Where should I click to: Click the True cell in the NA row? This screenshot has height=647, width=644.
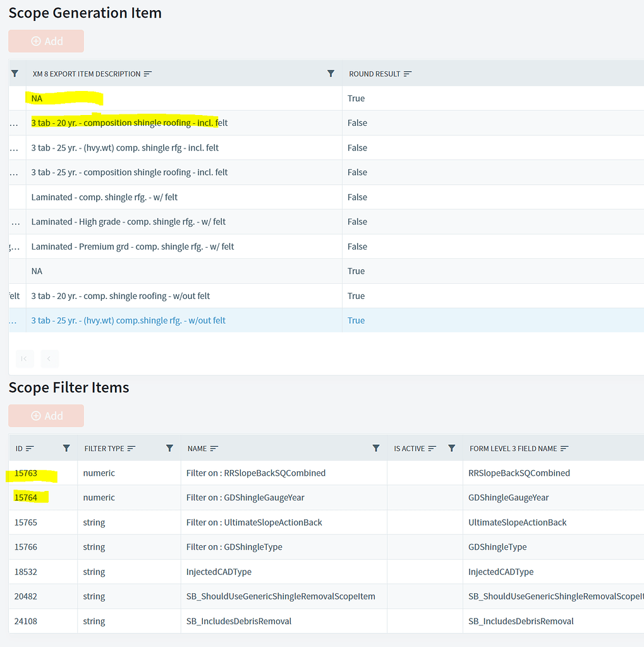(356, 98)
